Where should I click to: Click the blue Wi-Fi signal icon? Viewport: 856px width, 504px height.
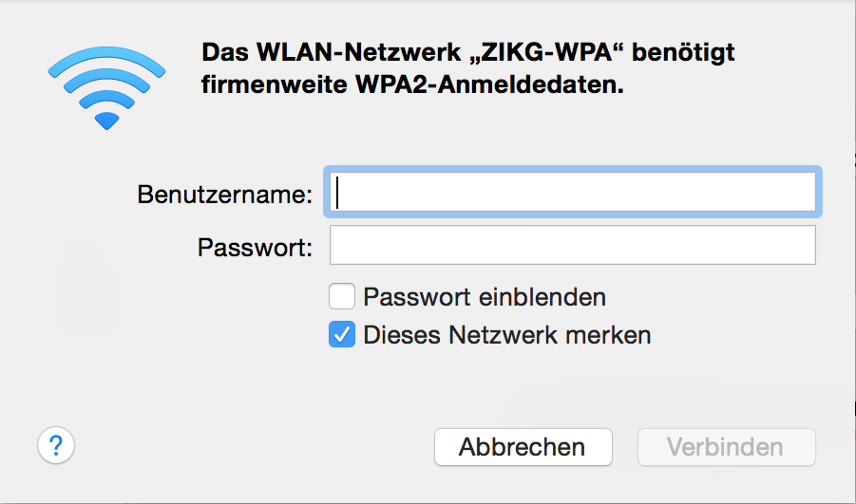tap(107, 86)
